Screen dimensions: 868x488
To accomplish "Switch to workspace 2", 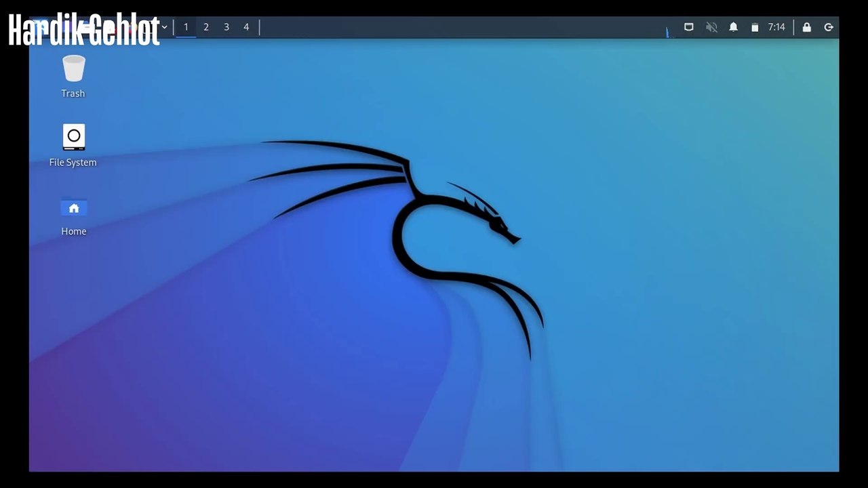I will tap(206, 27).
